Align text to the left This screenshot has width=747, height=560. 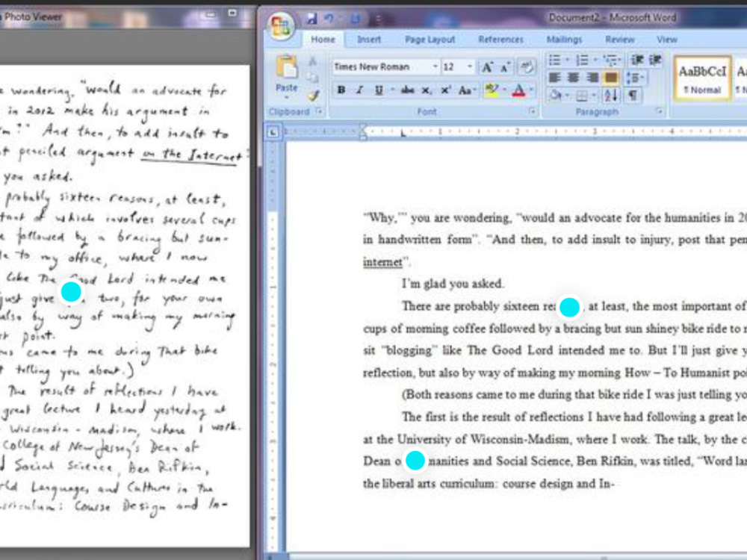coord(554,77)
